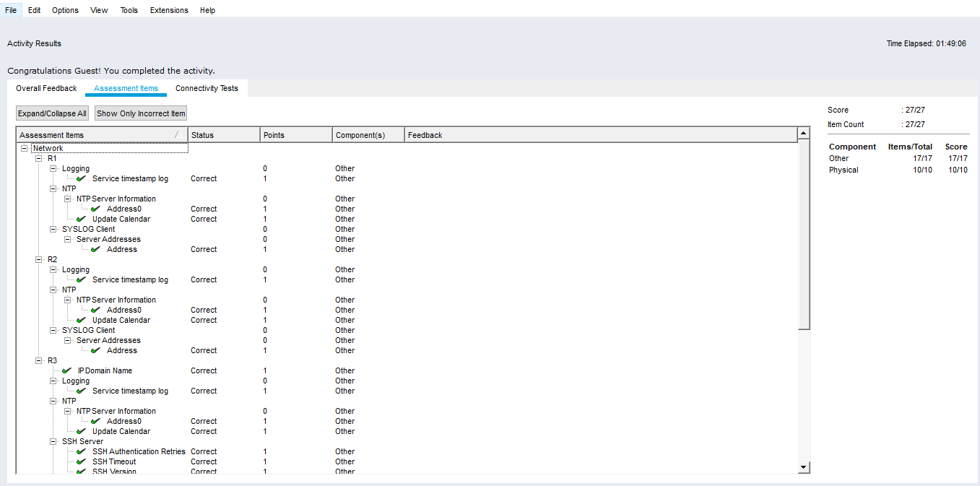980x486 pixels.
Task: Click green checkmark beside R3 IP Domain Name
Action: pos(67,370)
